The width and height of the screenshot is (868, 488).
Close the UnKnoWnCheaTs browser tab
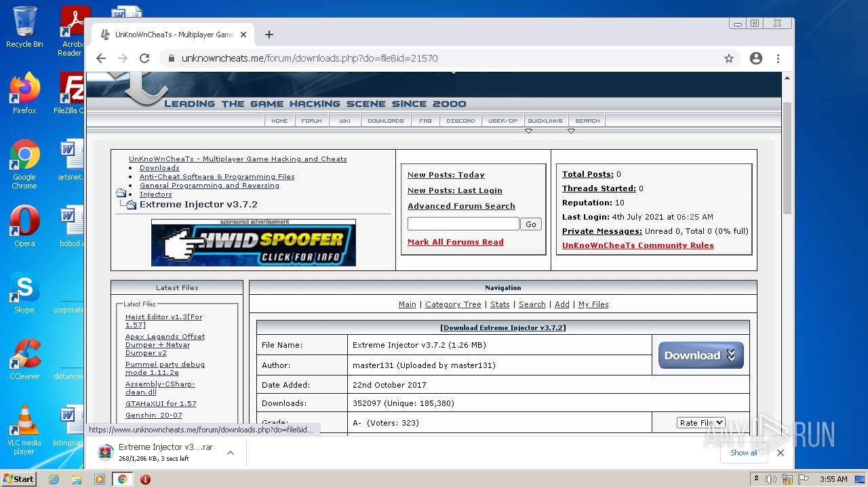point(243,35)
